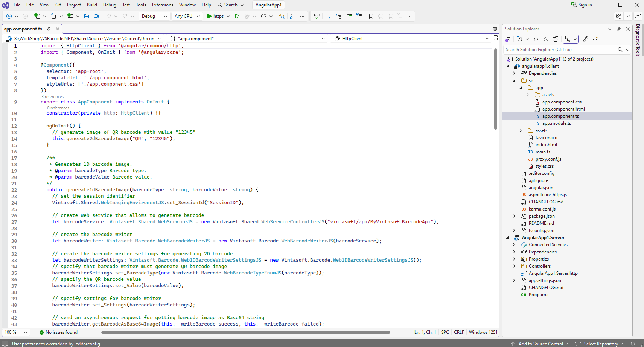The image size is (644, 347).
Task: Click the notifications bell in status bar
Action: point(633,344)
